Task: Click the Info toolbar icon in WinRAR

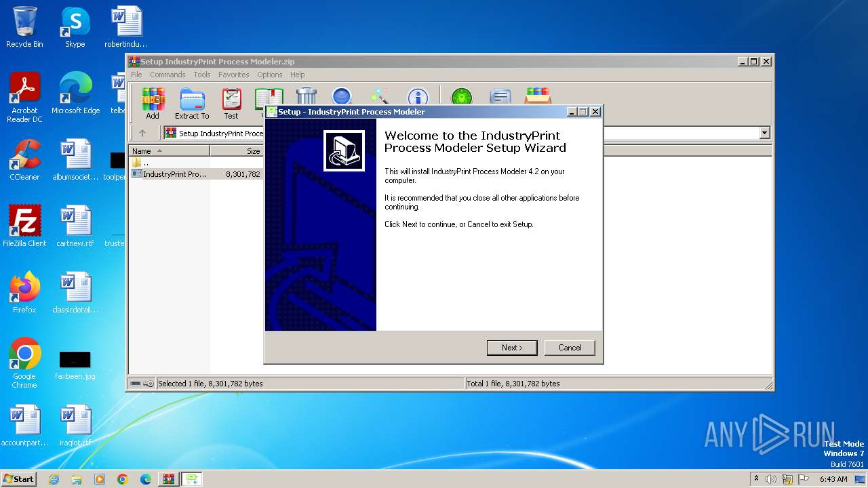Action: tap(418, 96)
